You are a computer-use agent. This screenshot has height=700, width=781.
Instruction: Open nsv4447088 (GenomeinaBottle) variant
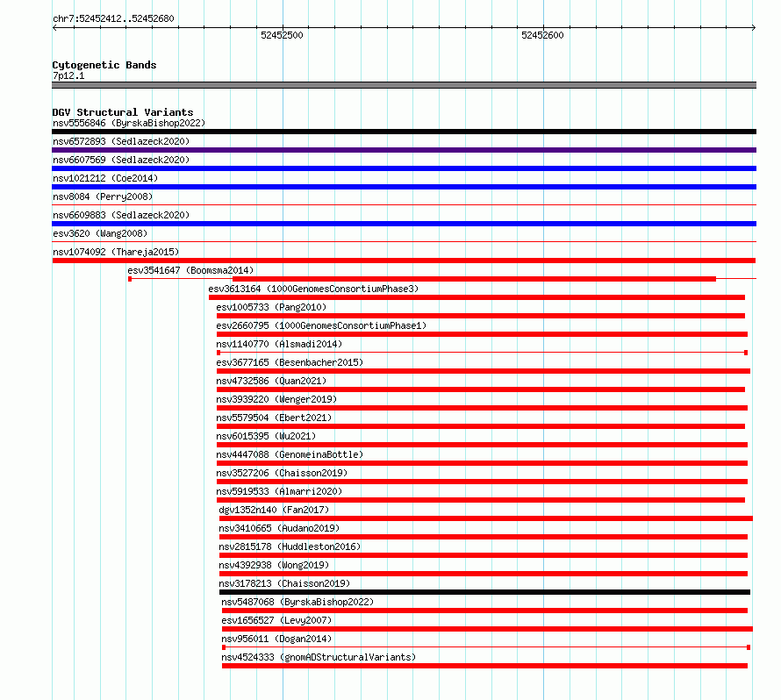290,454
